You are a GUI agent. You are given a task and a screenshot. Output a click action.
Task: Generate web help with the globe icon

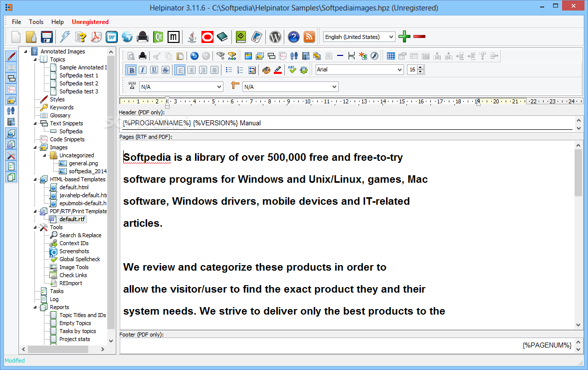[x=127, y=37]
